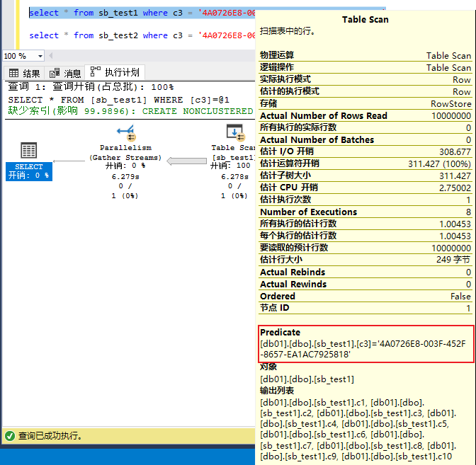Click the wide arrow between Parallelism and Table Scan
The width and height of the screenshot is (476, 465).
186,162
